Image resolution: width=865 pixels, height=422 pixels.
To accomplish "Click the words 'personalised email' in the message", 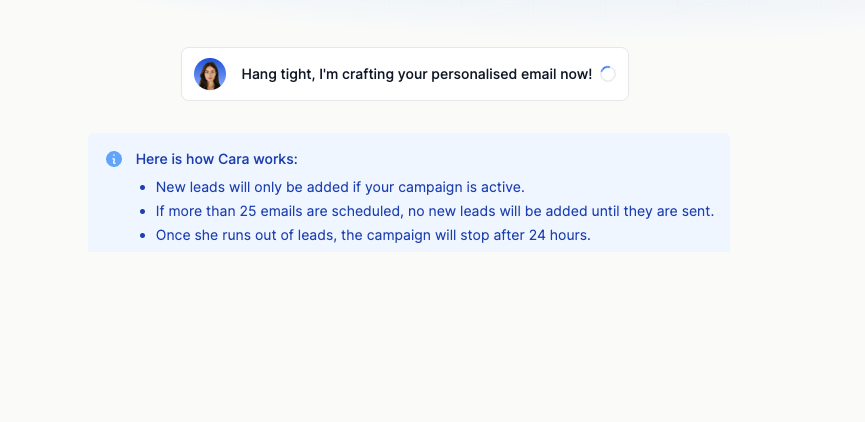I will click(498, 74).
